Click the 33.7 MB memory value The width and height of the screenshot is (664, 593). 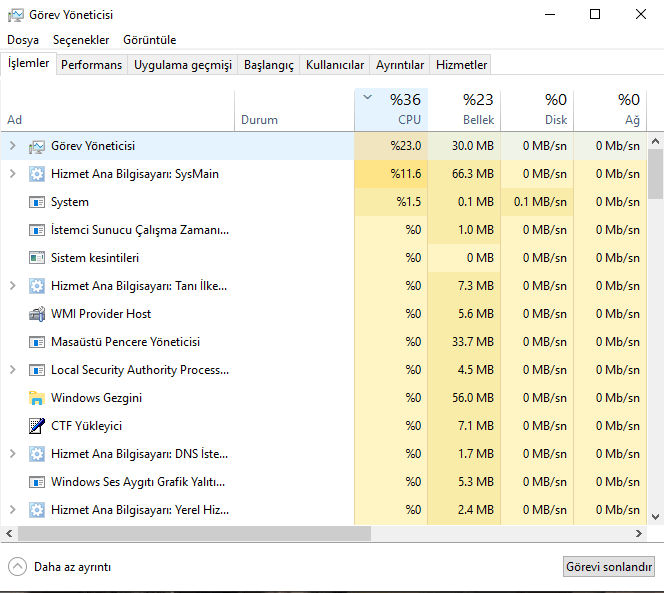[x=473, y=342]
